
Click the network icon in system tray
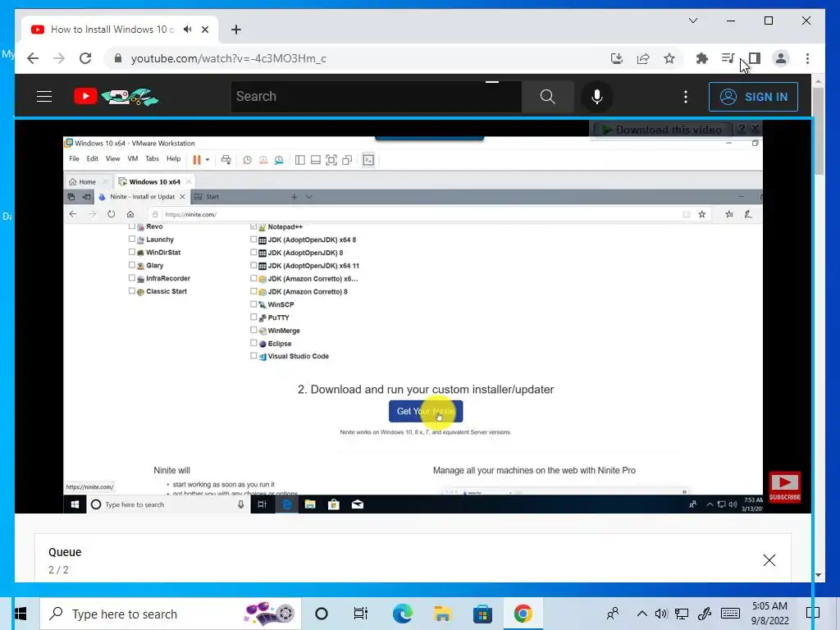[682, 614]
